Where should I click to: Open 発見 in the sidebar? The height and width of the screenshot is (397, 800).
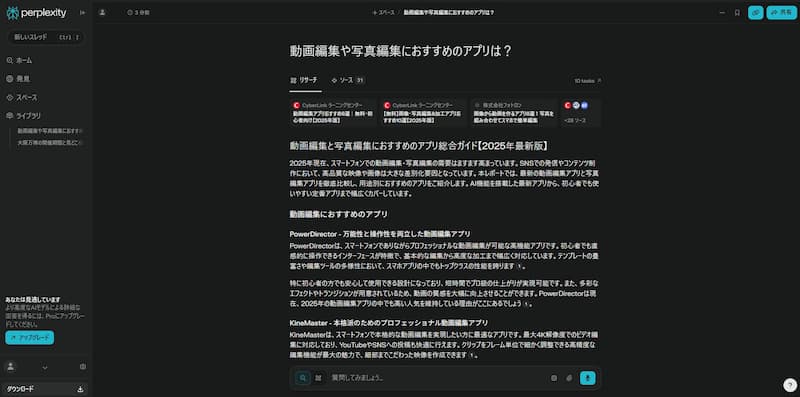pos(18,79)
